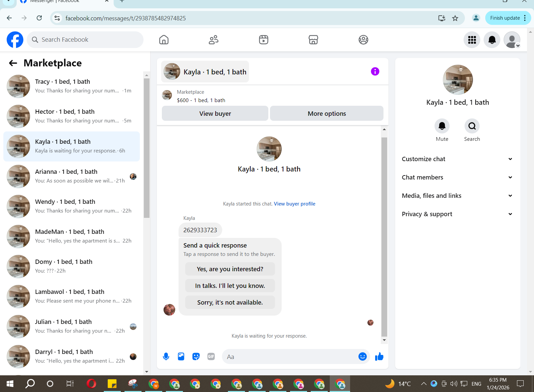
Task: Open conversation information purple icon
Action: (x=375, y=71)
